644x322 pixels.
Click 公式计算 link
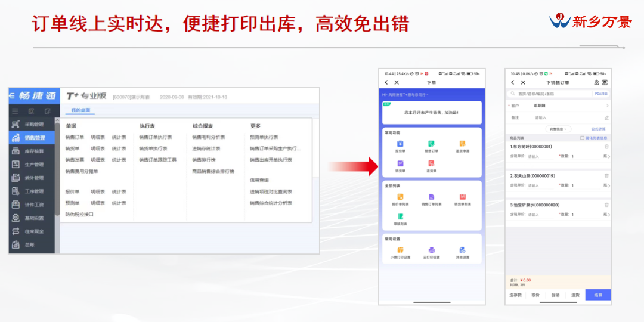tap(599, 129)
